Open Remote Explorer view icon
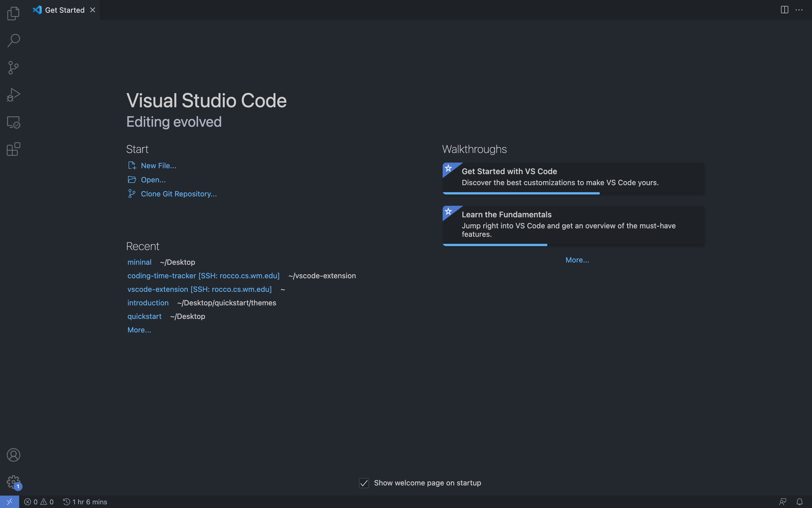This screenshot has height=508, width=812. click(14, 122)
